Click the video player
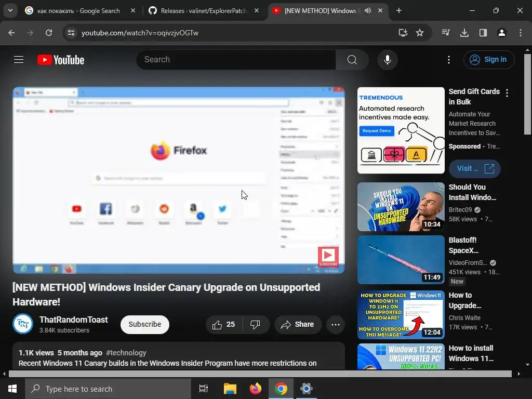The height and width of the screenshot is (399, 532). click(x=179, y=180)
